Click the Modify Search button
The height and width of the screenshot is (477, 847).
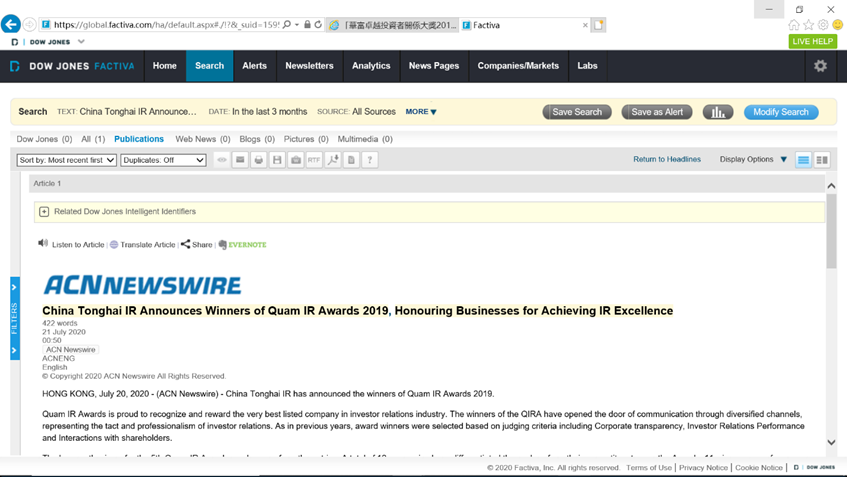780,112
